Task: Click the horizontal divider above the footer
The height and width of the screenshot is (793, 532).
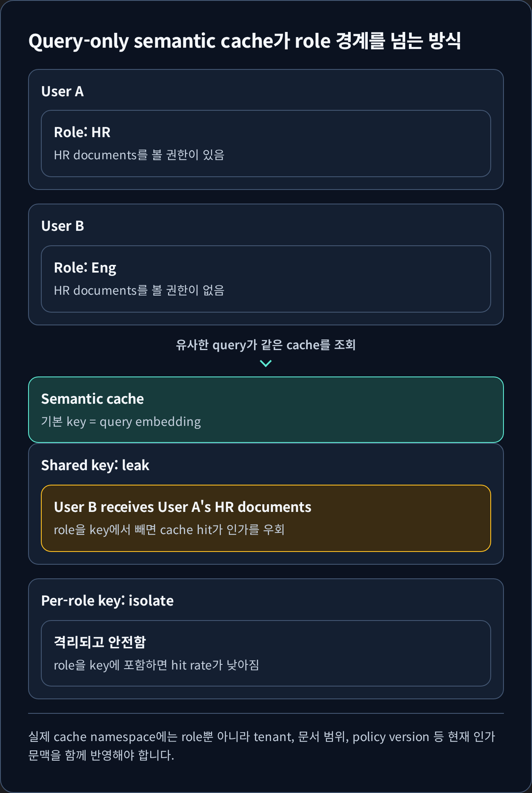Action: coord(266,713)
